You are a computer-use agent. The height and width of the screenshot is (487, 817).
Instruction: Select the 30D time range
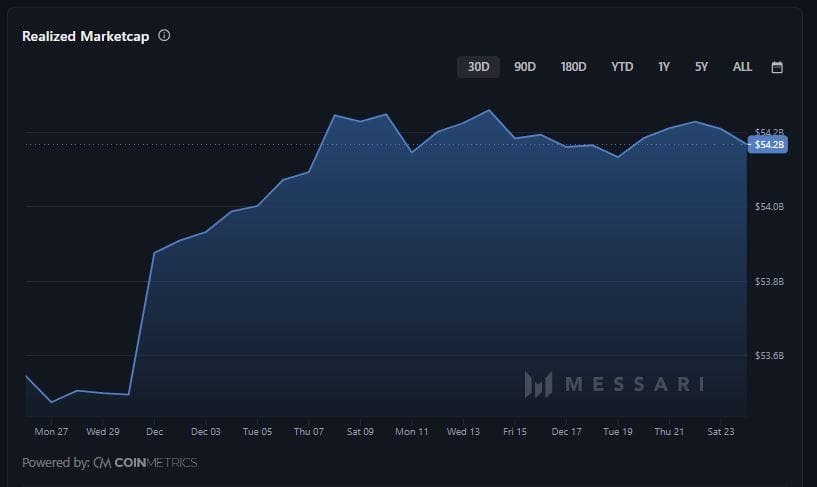pos(478,67)
